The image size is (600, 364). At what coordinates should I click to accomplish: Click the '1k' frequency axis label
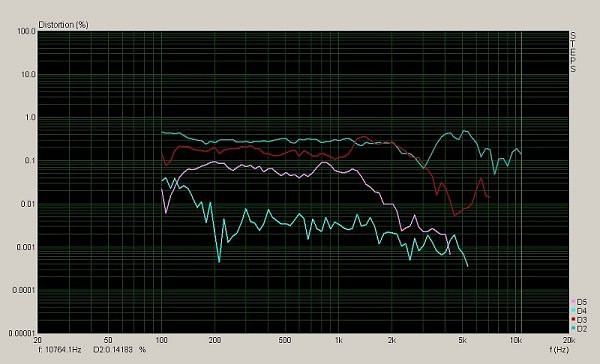(339, 340)
